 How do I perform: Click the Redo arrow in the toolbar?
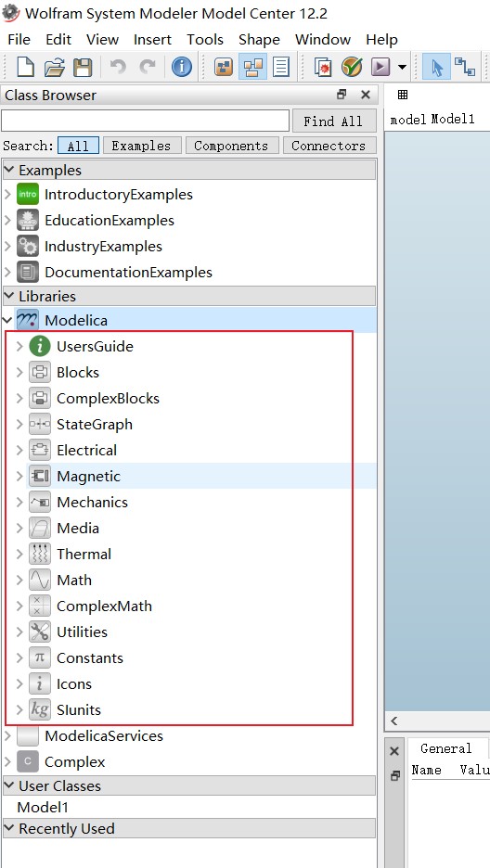148,68
